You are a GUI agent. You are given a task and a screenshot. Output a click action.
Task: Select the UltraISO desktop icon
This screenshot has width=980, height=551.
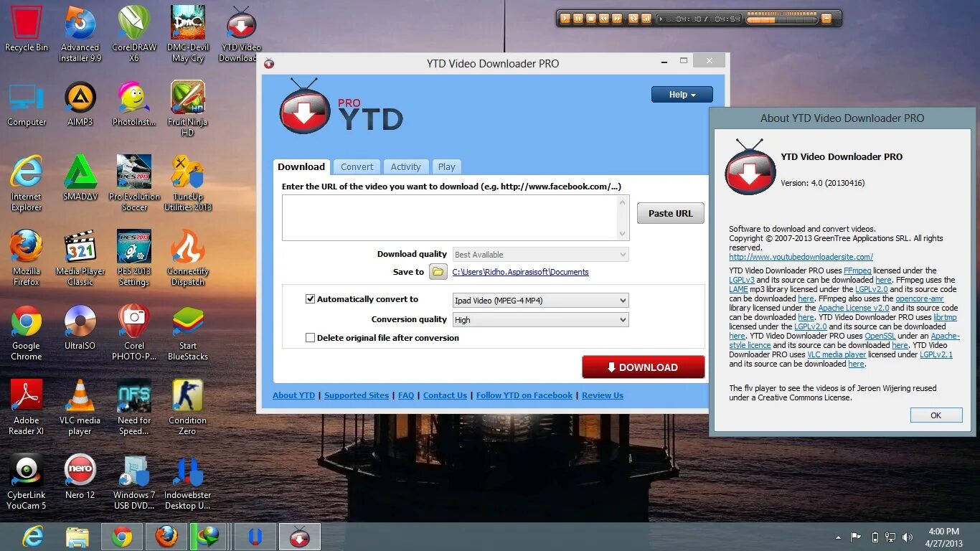(x=80, y=327)
